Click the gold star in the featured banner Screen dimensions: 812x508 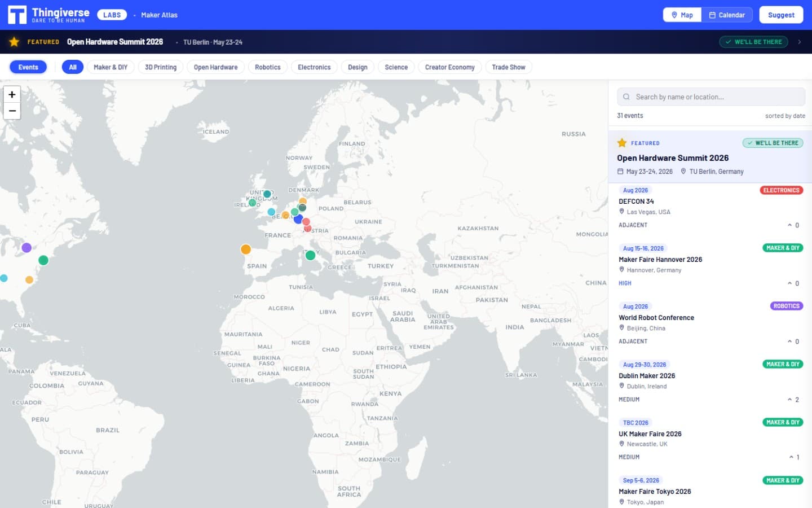tap(14, 42)
